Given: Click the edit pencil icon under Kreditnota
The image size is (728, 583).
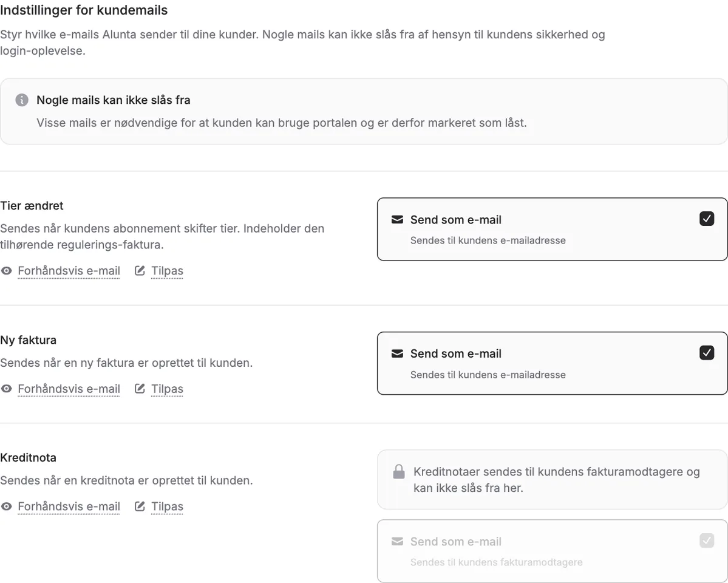Looking at the screenshot, I should pos(140,506).
